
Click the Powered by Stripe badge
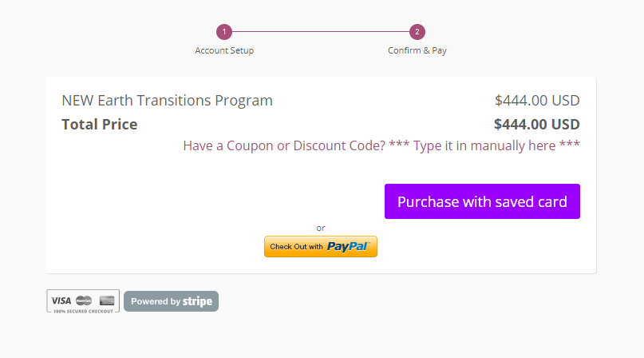[171, 301]
